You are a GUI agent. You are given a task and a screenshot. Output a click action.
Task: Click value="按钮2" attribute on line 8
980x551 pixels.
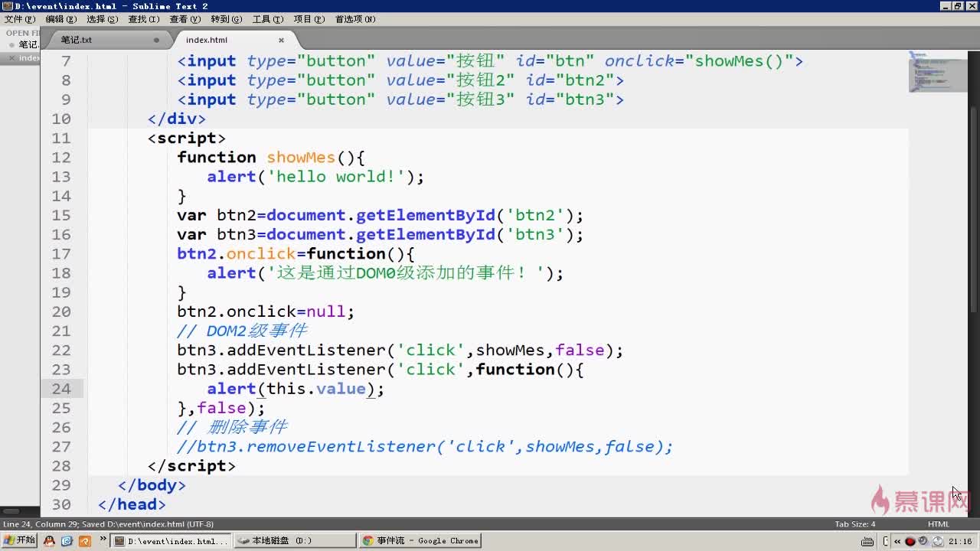coord(451,80)
